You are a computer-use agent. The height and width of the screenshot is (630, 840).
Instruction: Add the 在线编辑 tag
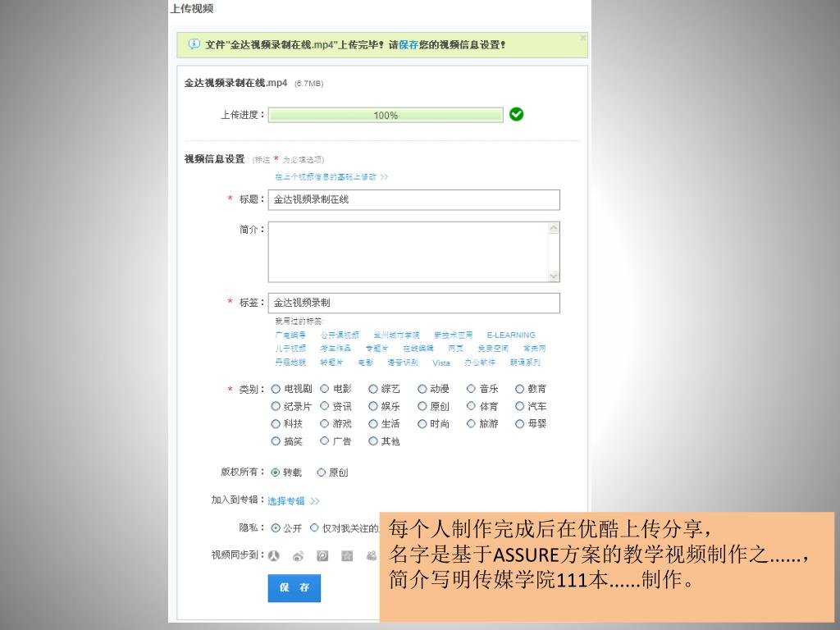tap(418, 349)
